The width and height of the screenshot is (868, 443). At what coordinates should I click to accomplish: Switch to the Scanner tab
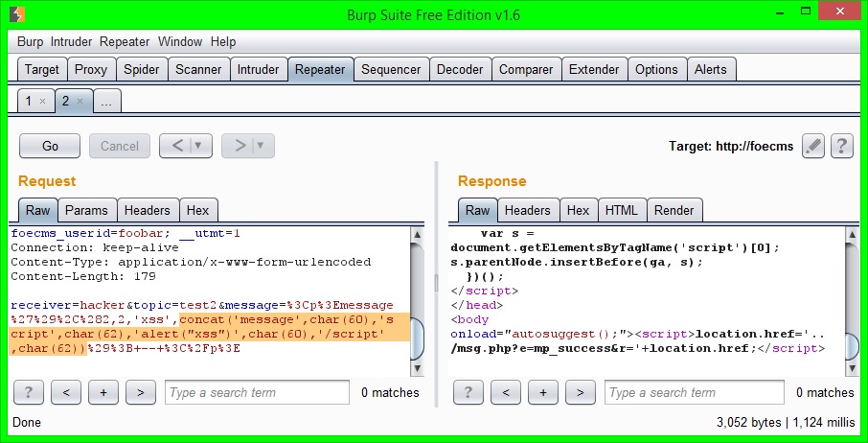198,70
